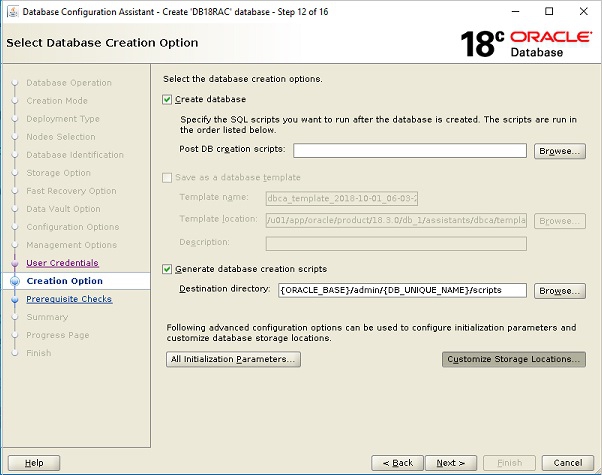Screen dimensions: 602x475
Task: Click the Post DB creation scripts field
Action: (410, 151)
